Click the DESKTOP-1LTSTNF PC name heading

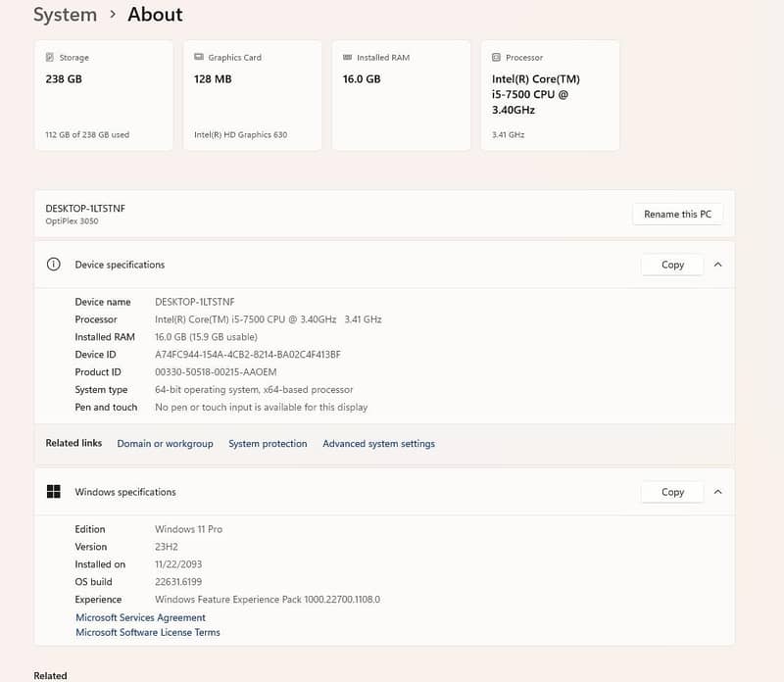85,209
